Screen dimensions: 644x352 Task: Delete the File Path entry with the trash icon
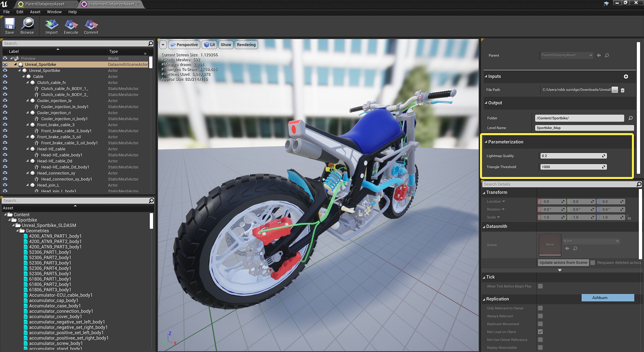click(x=623, y=90)
